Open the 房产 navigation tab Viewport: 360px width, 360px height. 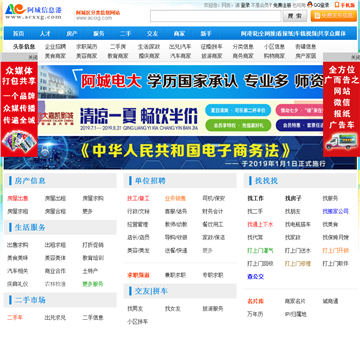click(x=72, y=34)
